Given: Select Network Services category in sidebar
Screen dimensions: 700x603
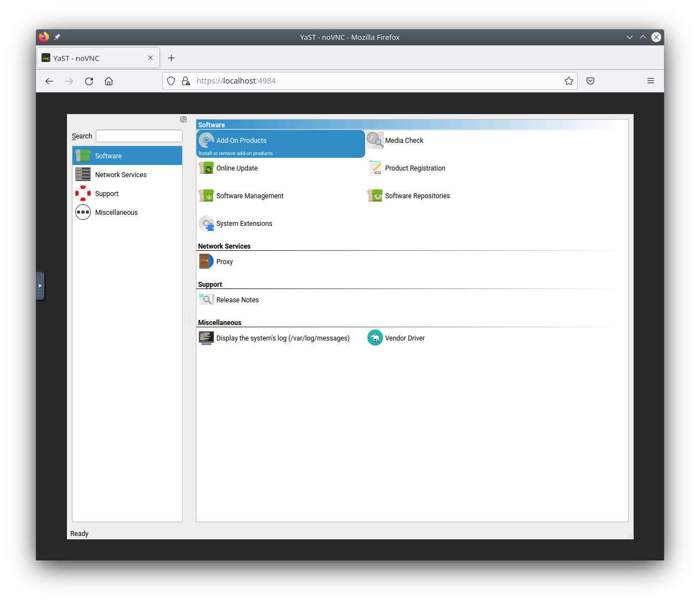Looking at the screenshot, I should click(121, 174).
